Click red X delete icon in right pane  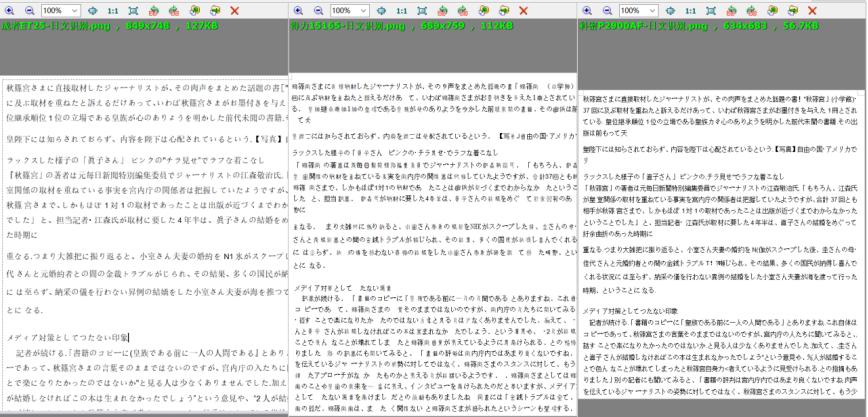[813, 11]
